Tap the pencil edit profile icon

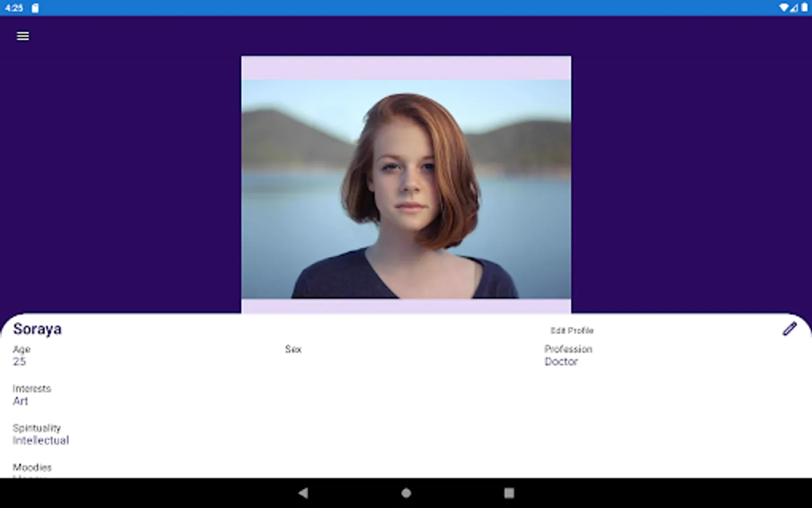tap(789, 329)
